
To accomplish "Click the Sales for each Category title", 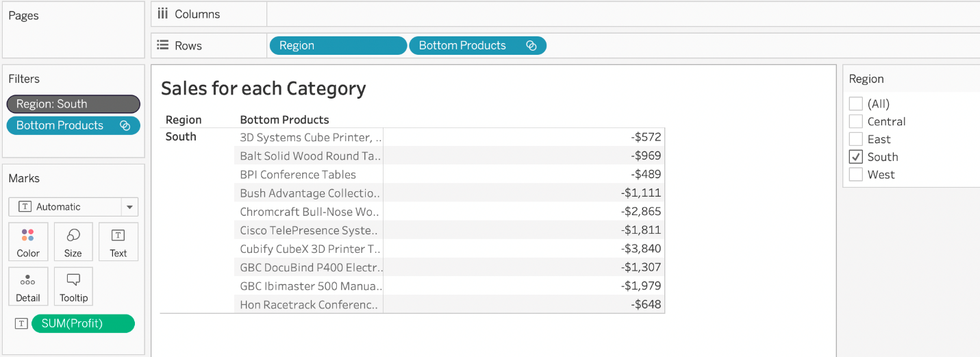I will tap(263, 88).
